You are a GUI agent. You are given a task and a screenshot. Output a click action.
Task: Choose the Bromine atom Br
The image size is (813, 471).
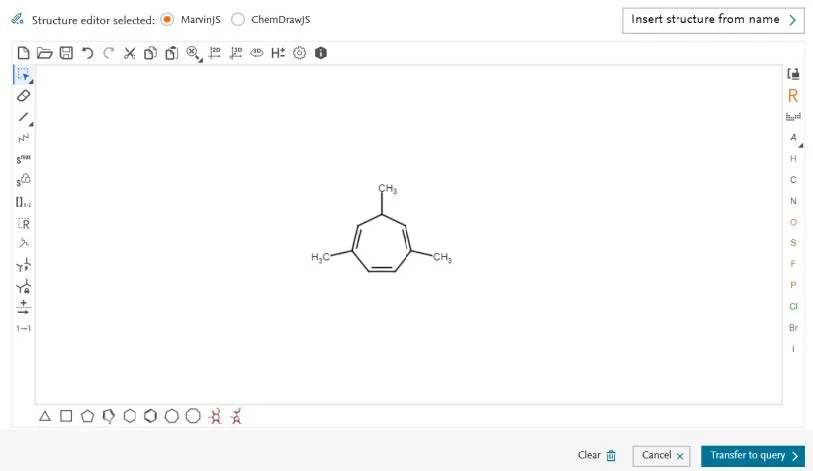coord(793,328)
